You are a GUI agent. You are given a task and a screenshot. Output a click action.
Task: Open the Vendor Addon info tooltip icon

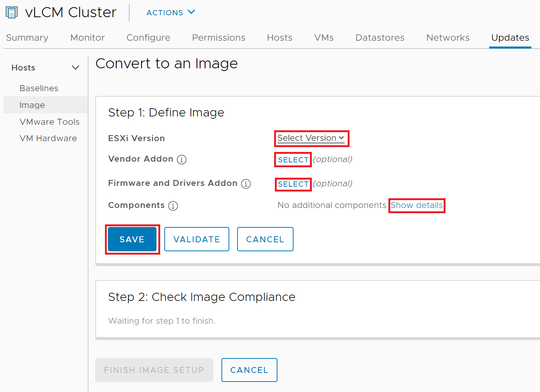pyautogui.click(x=181, y=159)
